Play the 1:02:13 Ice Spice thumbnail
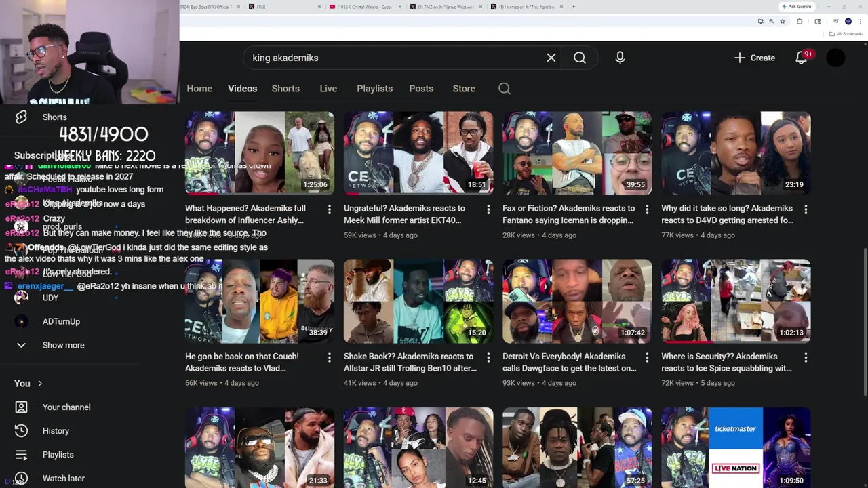Screen dimensions: 868x488 pyautogui.click(x=736, y=301)
